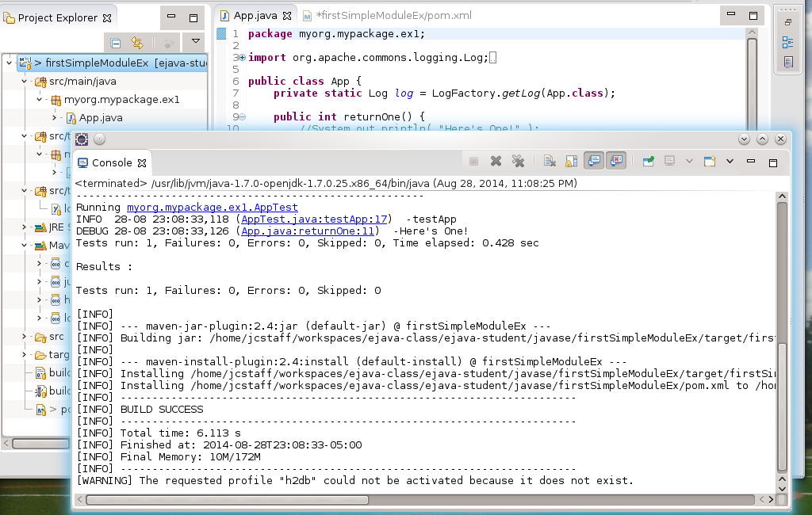
Task: Collapse returnOne method fold on line 9
Action: coord(242,117)
